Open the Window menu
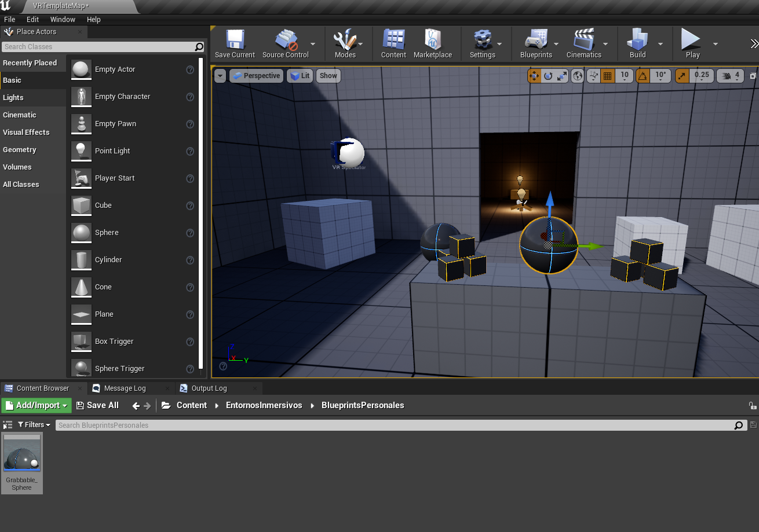 pyautogui.click(x=63, y=19)
